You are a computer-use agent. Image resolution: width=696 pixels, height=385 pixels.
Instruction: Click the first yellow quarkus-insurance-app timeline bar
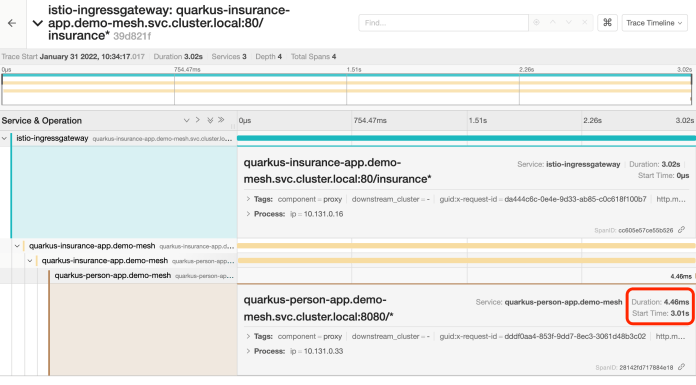coord(467,246)
